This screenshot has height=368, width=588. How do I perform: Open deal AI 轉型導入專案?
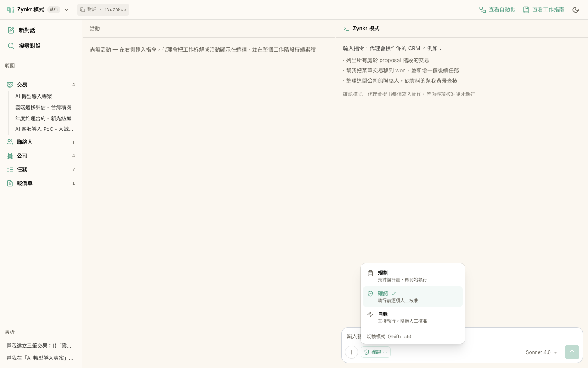(33, 96)
